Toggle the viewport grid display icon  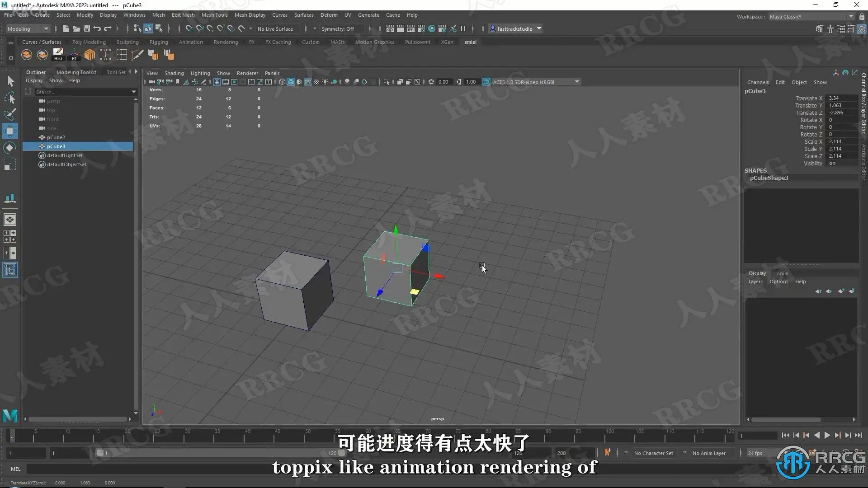217,82
